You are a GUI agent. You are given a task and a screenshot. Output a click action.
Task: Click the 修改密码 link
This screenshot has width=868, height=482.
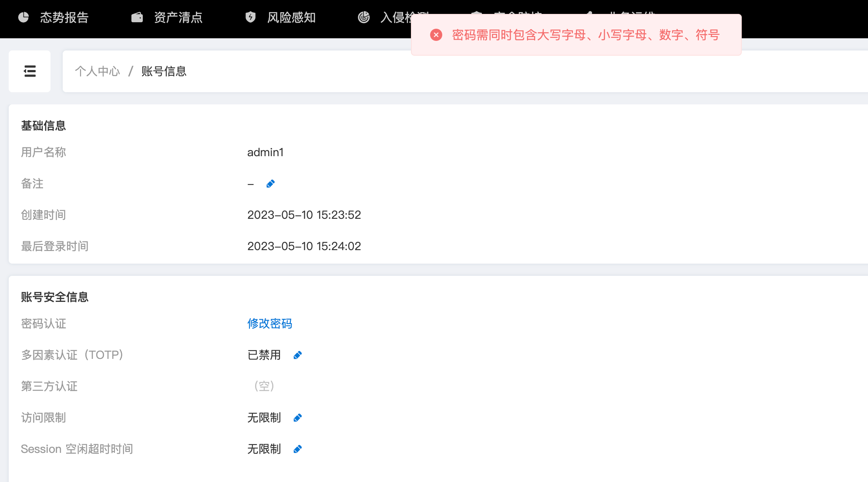pyautogui.click(x=269, y=324)
